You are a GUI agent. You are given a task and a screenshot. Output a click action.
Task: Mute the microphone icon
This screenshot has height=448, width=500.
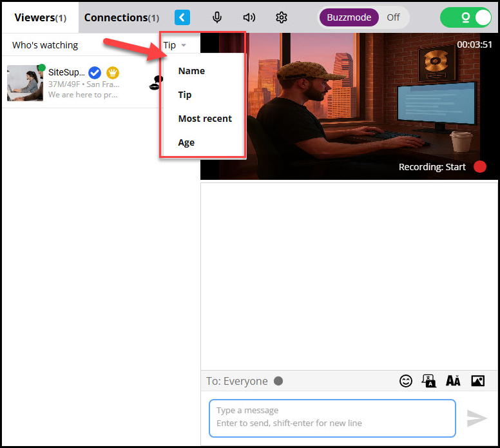point(217,17)
